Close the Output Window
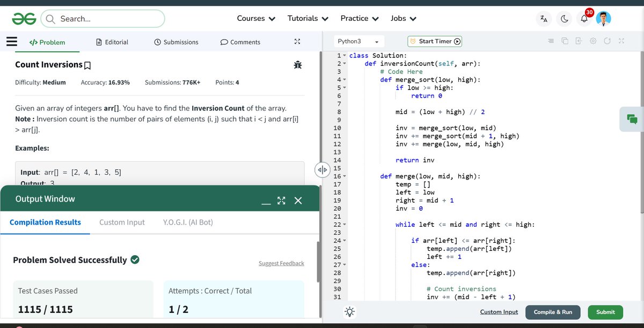This screenshot has width=644, height=328. pyautogui.click(x=298, y=200)
